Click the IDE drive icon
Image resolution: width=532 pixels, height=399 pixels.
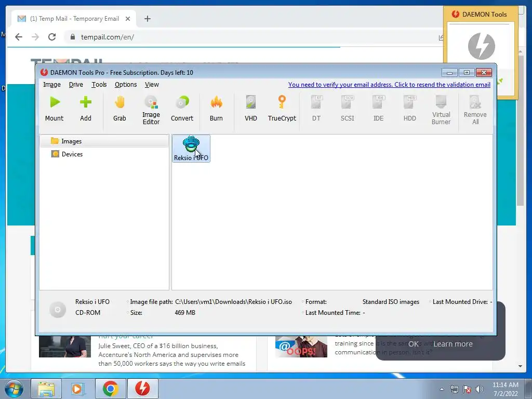click(378, 109)
